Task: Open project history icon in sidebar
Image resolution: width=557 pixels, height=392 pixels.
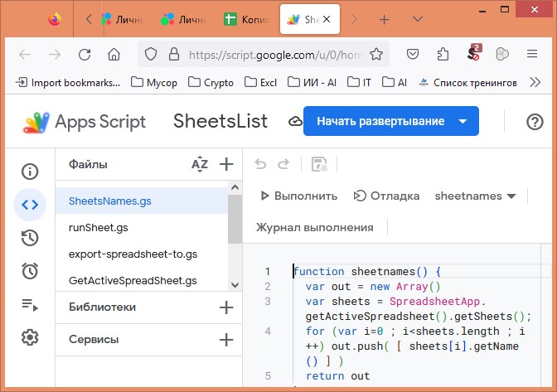Action: click(x=30, y=238)
